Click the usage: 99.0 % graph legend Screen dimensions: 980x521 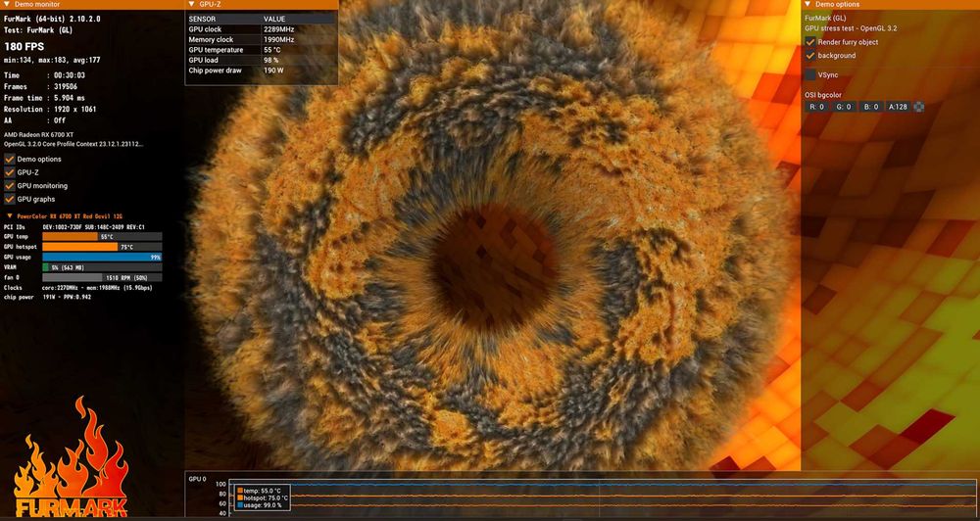coord(260,504)
